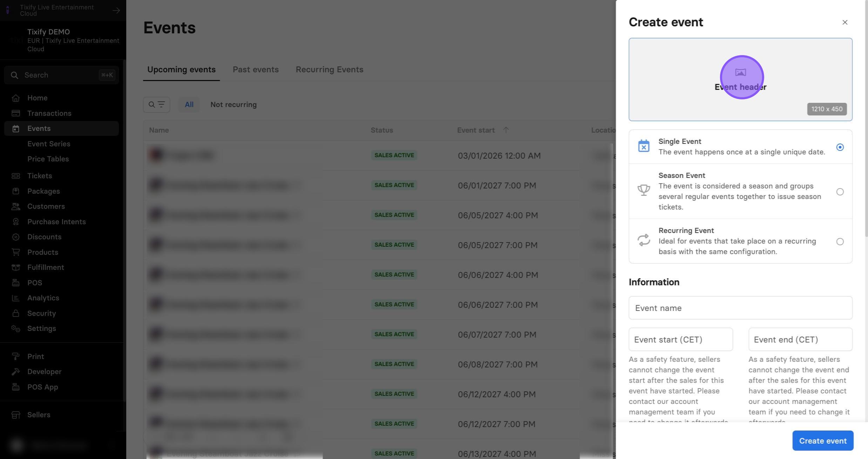Screen dimensions: 868x459
Task: Click the Purchase Intents icon
Action: (x=15, y=222)
